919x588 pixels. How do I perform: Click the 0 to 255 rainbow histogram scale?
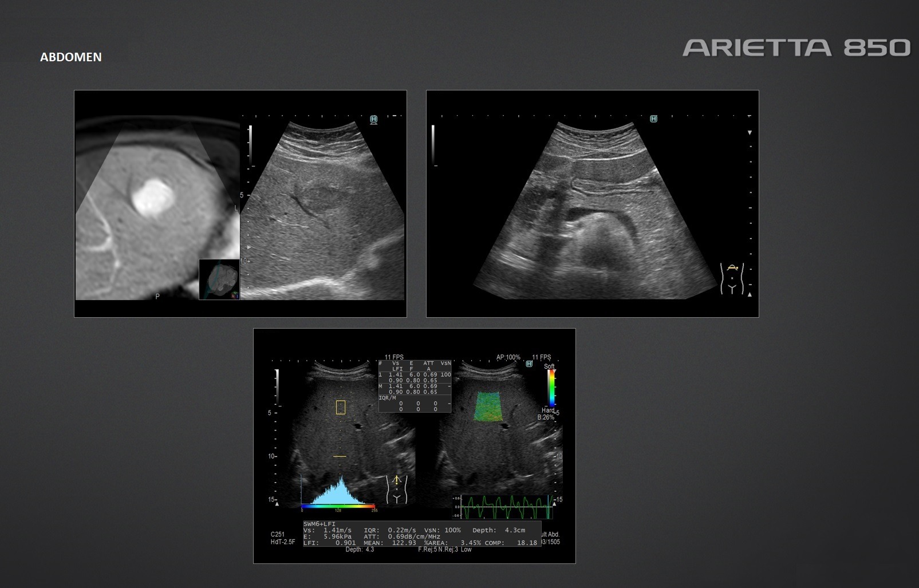pos(338,507)
